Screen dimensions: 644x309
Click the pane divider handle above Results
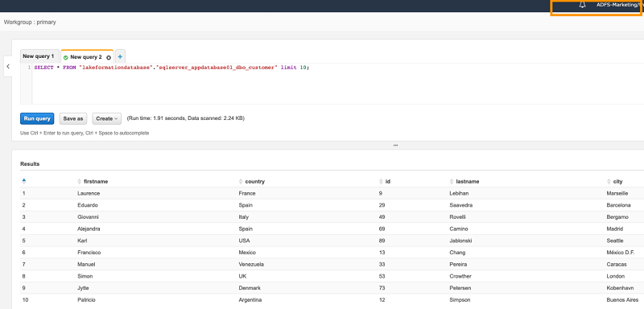[x=395, y=146]
